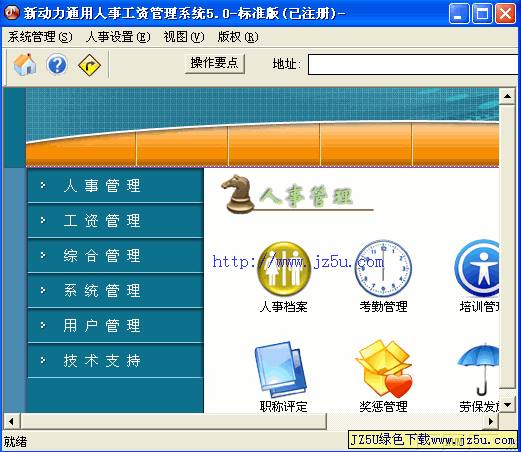The image size is (521, 452).
Task: Click the yellow turn-arrow sign icon
Action: point(89,65)
